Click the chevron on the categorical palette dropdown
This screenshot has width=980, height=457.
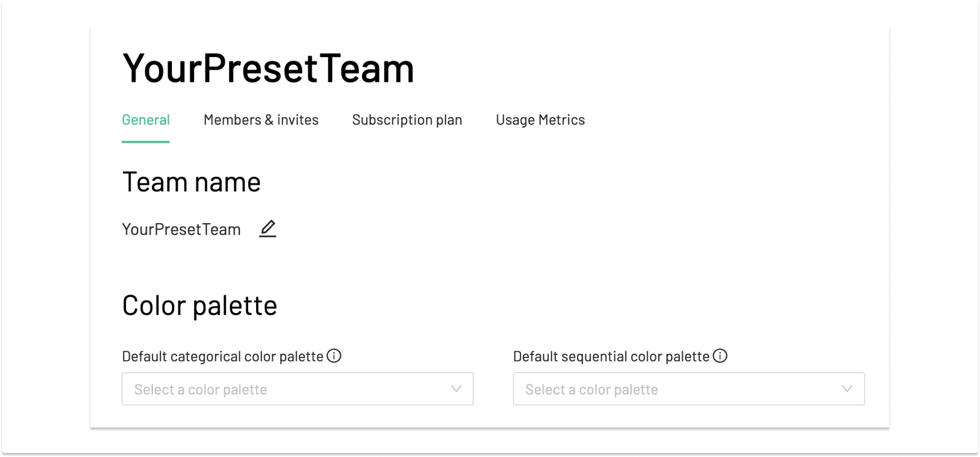pos(456,389)
